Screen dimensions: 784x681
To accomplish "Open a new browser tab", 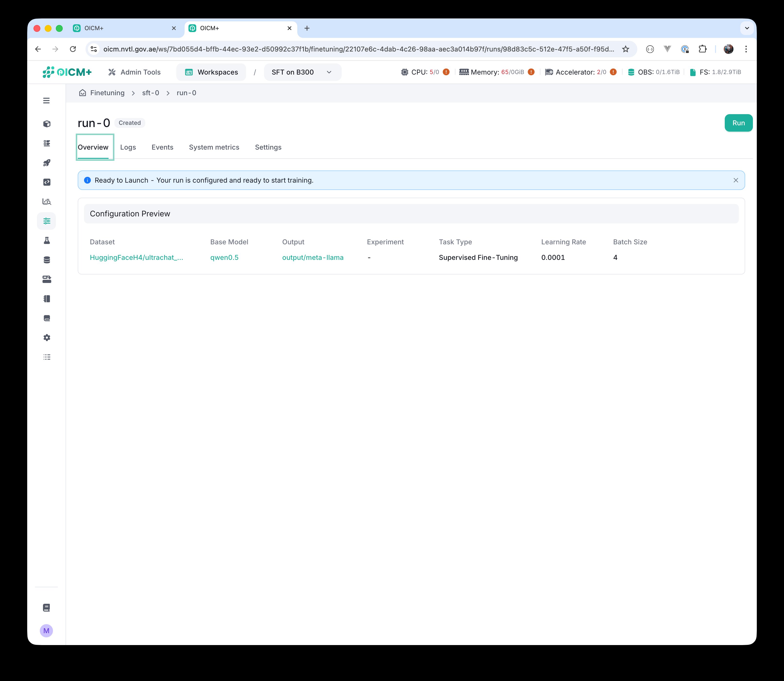I will click(307, 28).
